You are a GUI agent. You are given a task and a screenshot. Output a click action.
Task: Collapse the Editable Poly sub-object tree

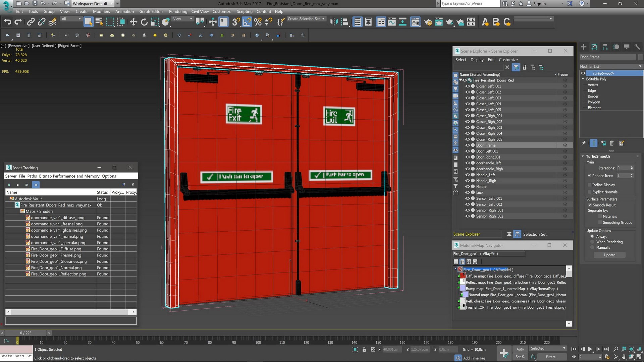point(583,79)
